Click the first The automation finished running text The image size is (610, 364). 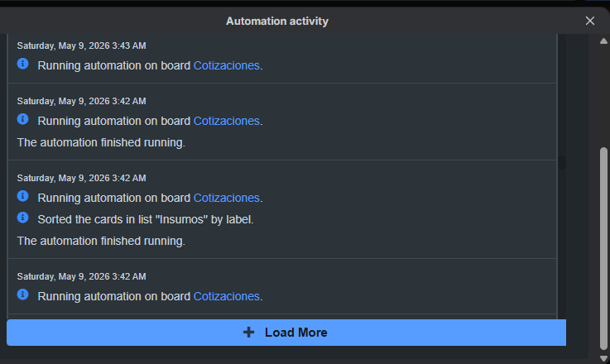tap(101, 143)
